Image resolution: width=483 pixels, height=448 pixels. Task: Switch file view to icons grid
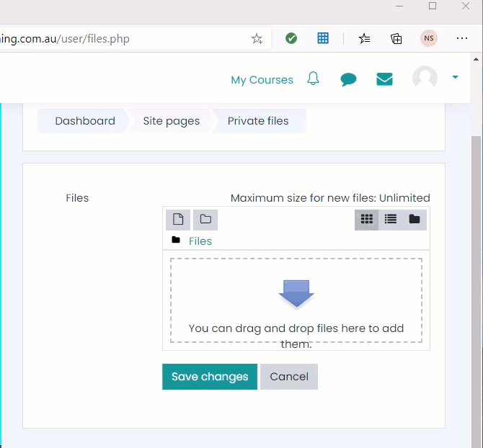click(x=366, y=220)
